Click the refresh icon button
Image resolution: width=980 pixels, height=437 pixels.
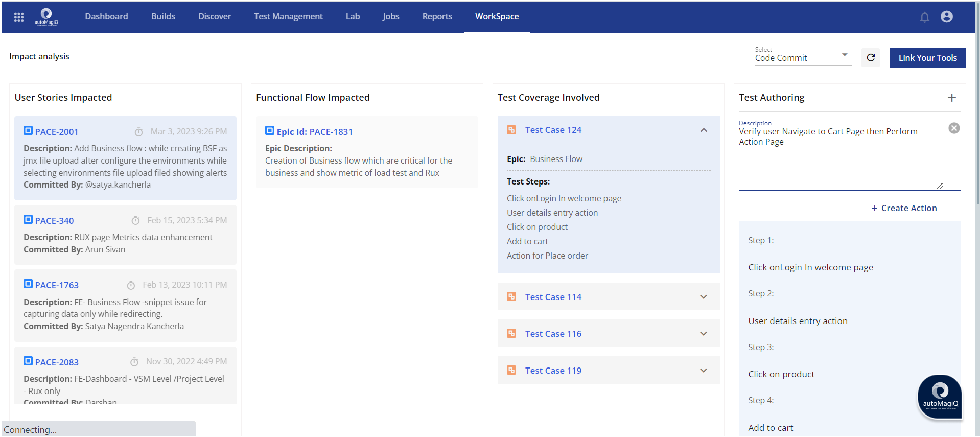pos(871,58)
